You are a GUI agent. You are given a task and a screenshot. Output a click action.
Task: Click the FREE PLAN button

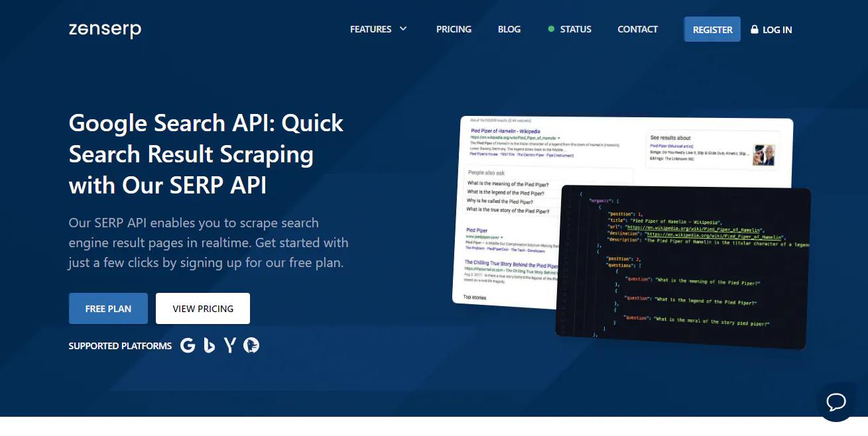click(x=108, y=308)
